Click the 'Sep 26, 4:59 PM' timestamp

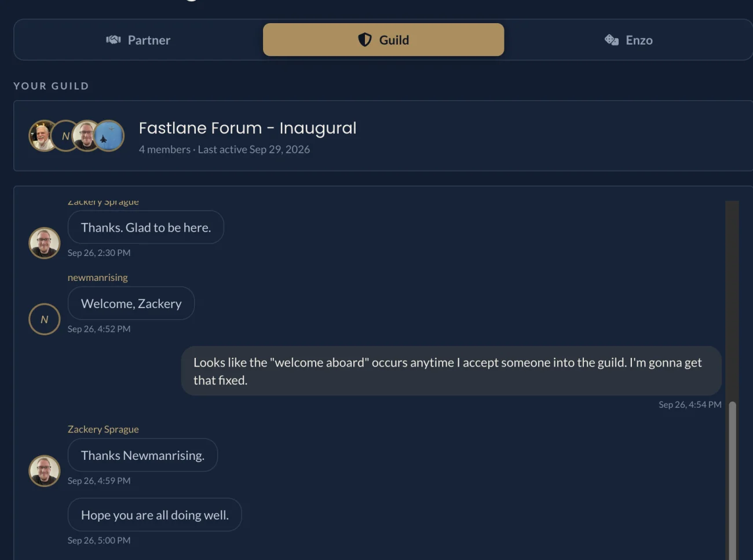(x=99, y=481)
